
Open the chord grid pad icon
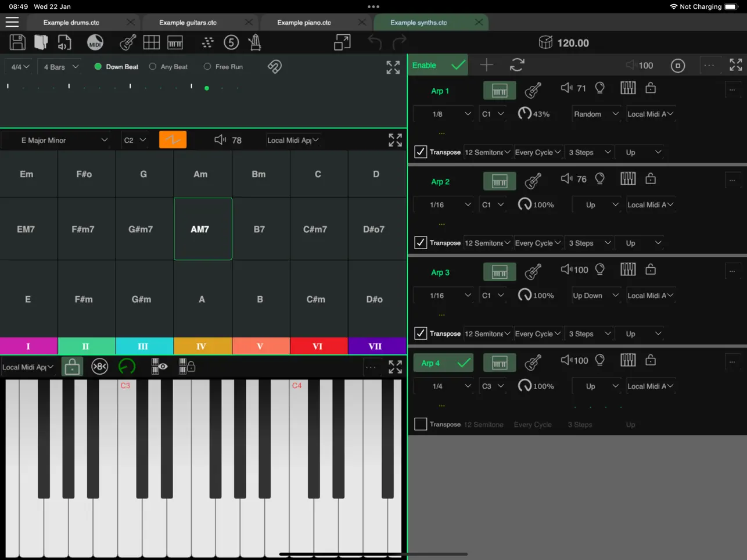152,42
